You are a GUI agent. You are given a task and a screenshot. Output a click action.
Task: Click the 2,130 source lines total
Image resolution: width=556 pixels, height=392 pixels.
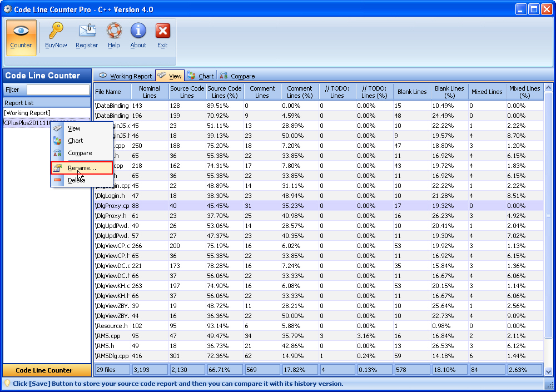187,370
